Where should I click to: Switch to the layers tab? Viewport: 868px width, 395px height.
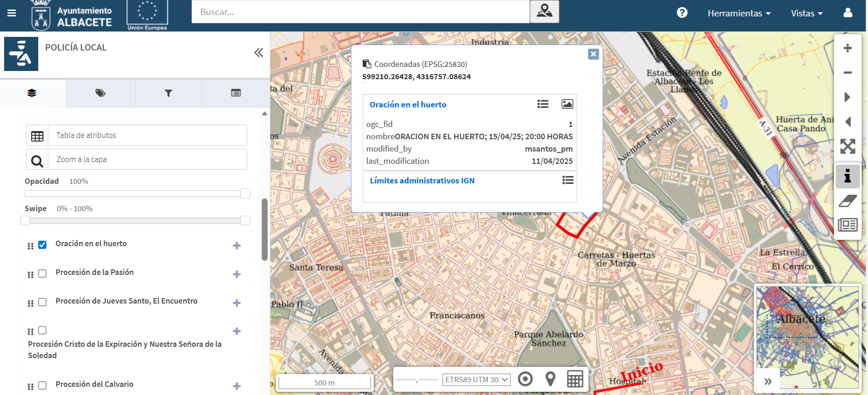32,93
